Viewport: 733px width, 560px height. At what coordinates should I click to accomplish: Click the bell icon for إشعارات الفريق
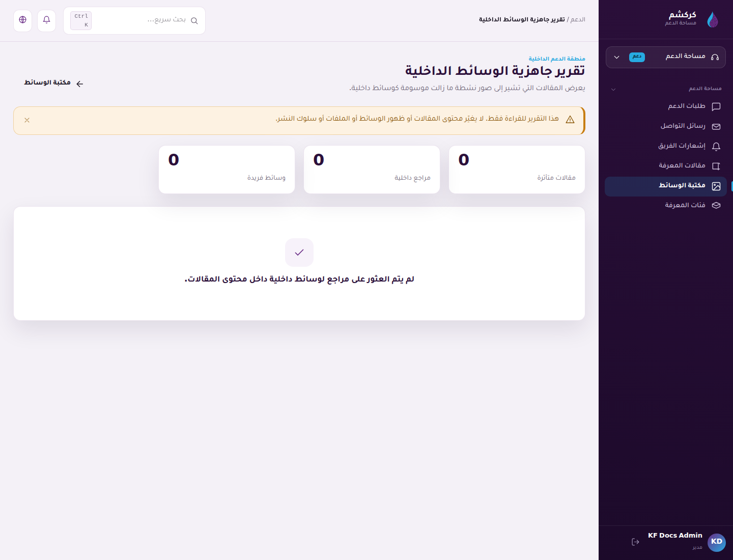(x=716, y=147)
